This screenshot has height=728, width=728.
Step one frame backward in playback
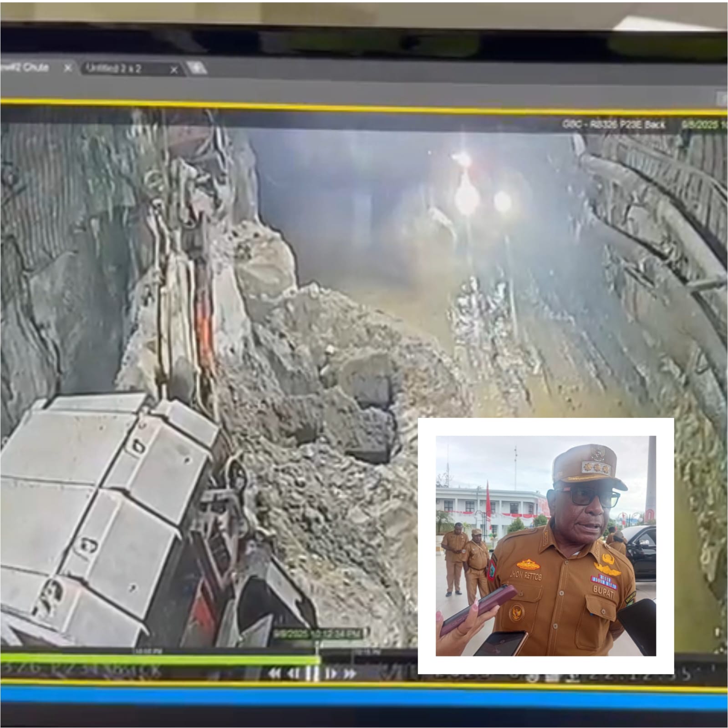tap(294, 673)
